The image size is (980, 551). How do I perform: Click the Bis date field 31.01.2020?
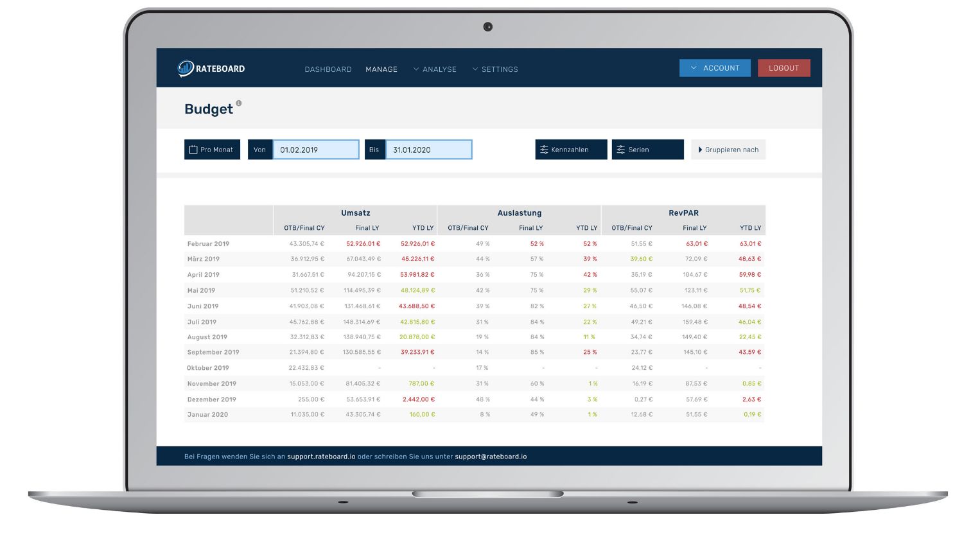[x=429, y=150]
